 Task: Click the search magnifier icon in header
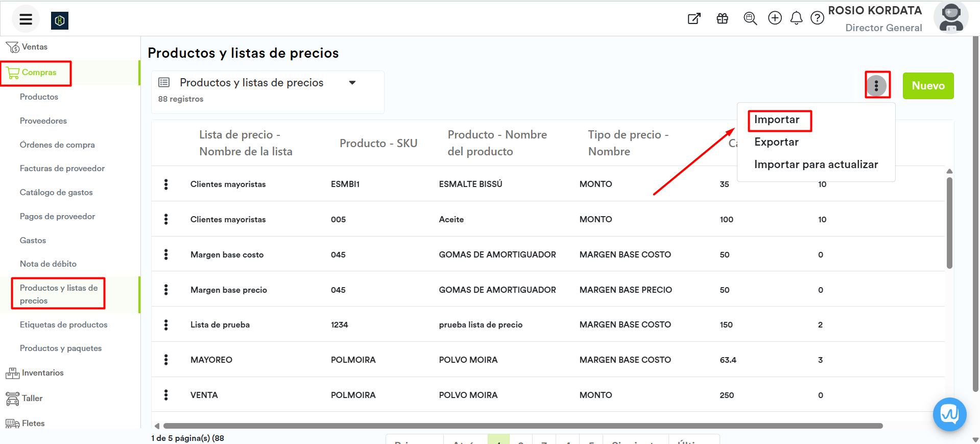point(750,19)
